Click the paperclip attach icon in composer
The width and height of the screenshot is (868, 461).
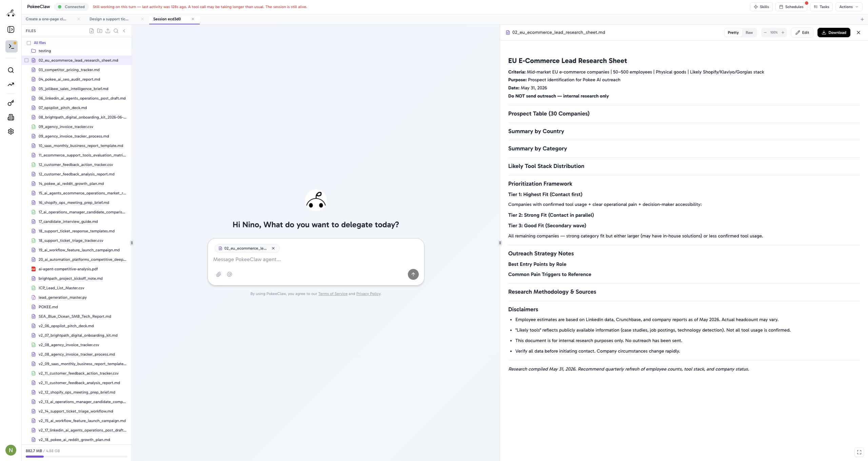[219, 274]
